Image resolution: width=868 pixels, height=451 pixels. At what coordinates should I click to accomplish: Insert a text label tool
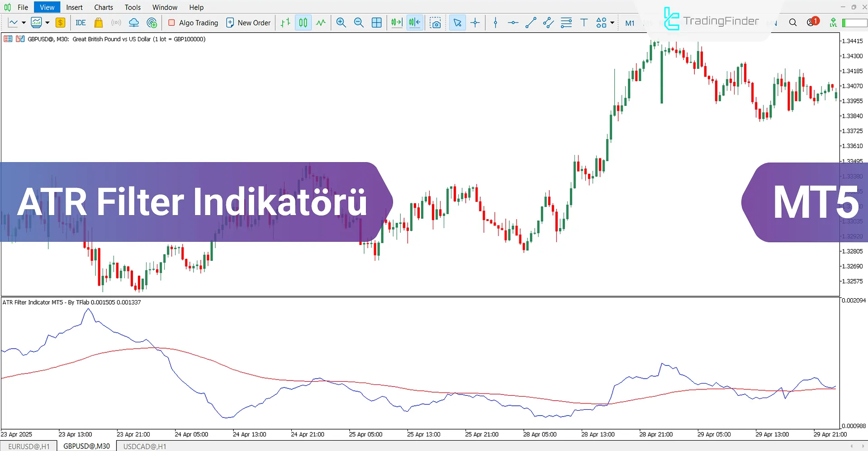583,22
